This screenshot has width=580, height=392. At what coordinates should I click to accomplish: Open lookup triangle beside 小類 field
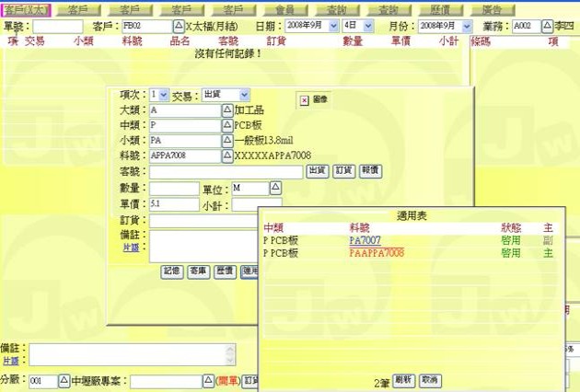click(227, 141)
